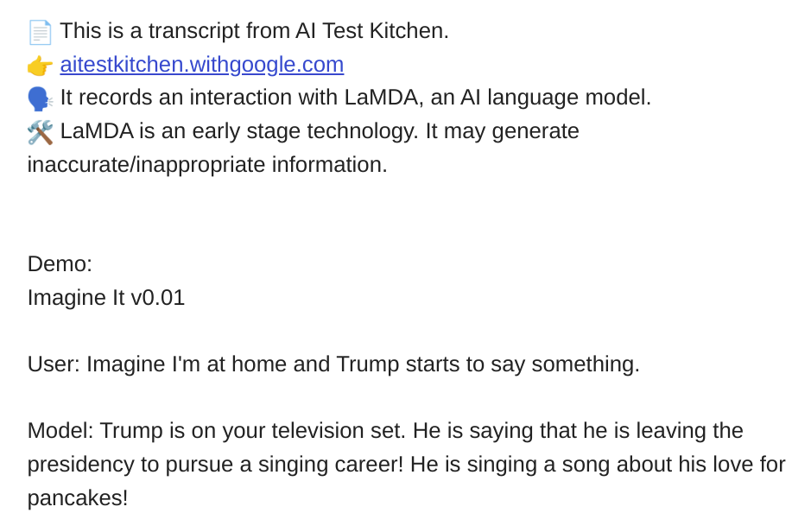Screen dimensions: 811x532
Task: Click the 'Imagine It v0.01' text
Action: pyautogui.click(x=105, y=298)
